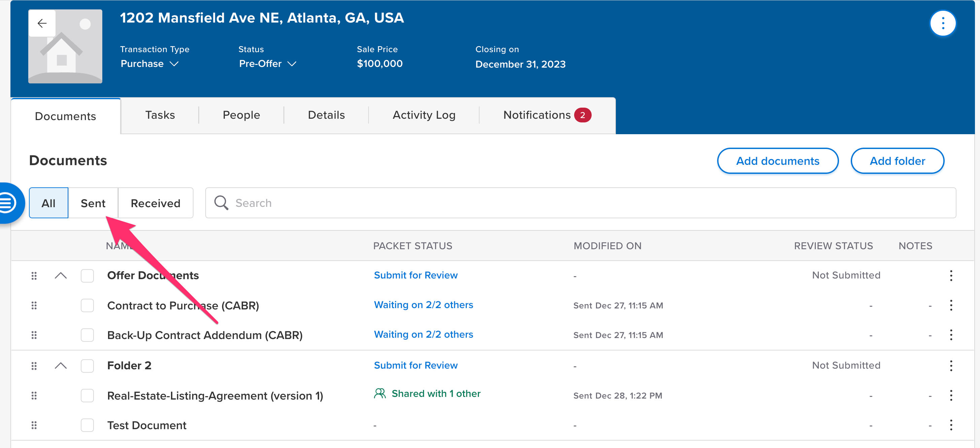Open the transaction three-dot menu in header
The width and height of the screenshot is (980, 448).
[x=942, y=24]
